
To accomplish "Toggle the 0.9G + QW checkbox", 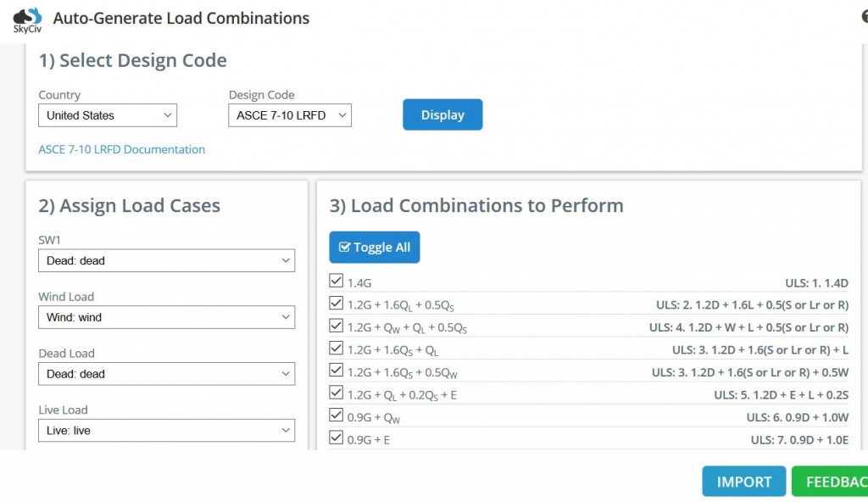I will click(x=337, y=416).
